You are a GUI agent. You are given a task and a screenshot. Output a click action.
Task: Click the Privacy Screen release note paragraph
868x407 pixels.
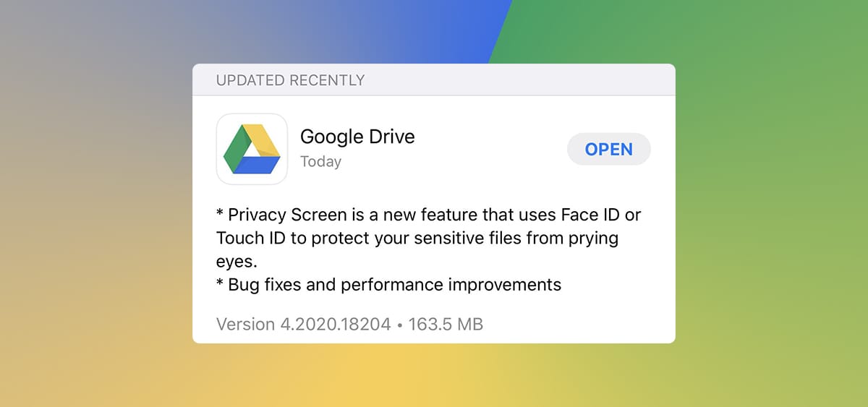(x=429, y=238)
